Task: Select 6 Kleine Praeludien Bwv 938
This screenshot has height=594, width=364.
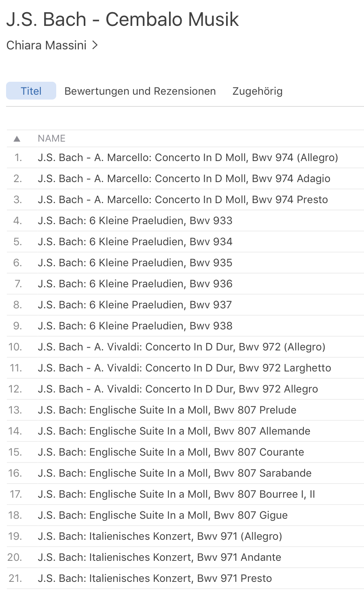Action: coord(135,326)
